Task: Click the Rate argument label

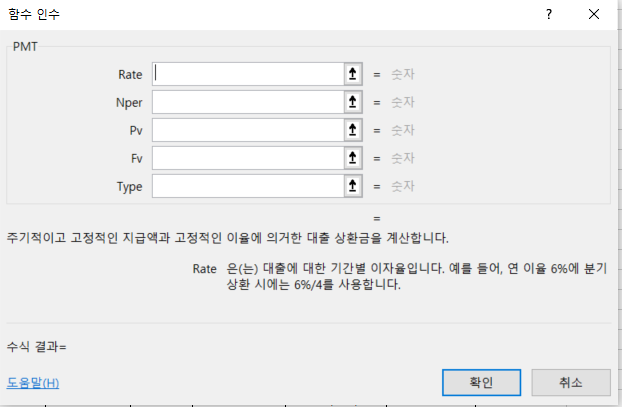Action: 130,74
